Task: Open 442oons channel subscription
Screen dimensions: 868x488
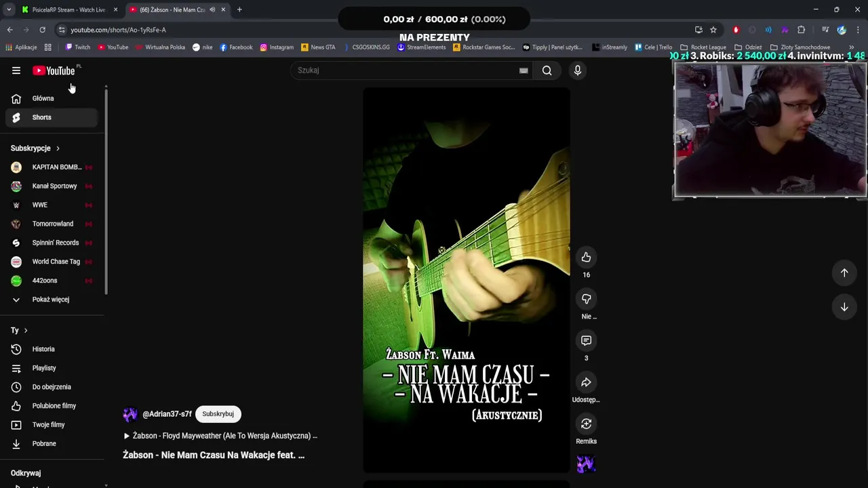Action: click(52, 281)
